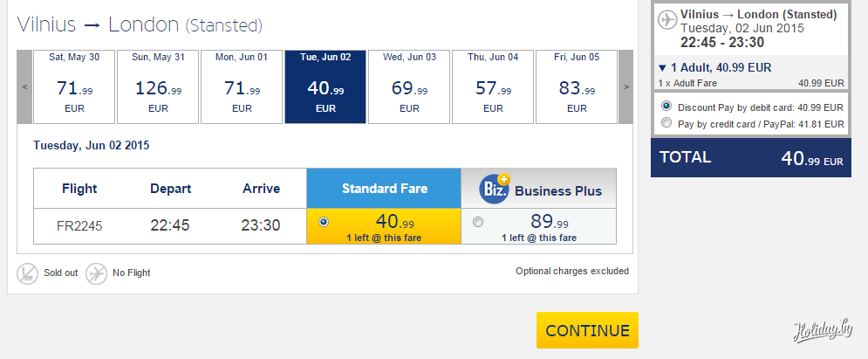Click the Standard Fare column header

383,189
